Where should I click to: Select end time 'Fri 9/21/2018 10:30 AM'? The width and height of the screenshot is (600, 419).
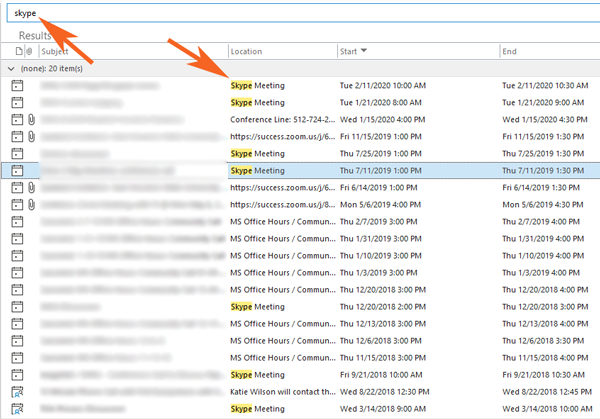543,375
